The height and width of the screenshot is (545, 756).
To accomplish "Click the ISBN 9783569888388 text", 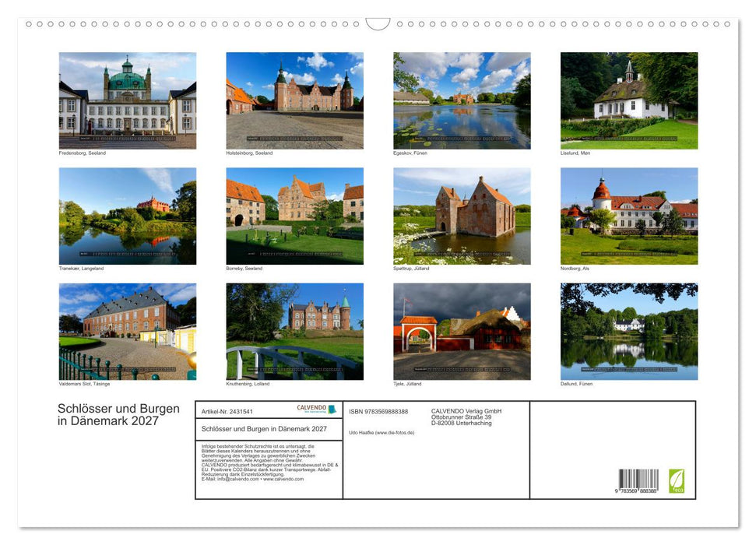I will pyautogui.click(x=378, y=411).
